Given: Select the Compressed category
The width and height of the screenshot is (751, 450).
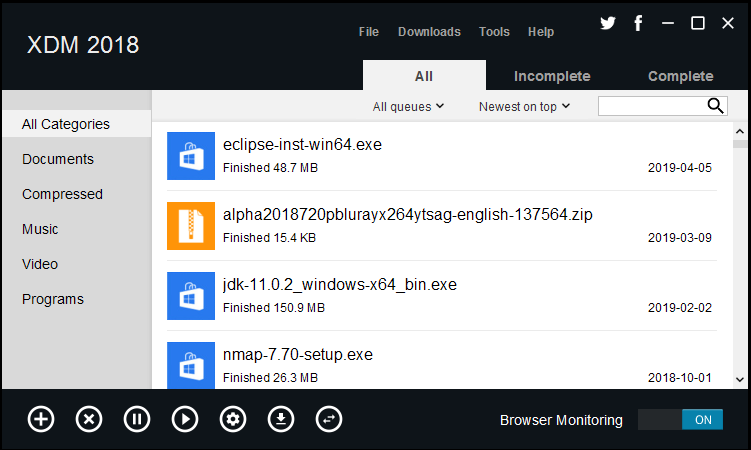Looking at the screenshot, I should coord(62,194).
